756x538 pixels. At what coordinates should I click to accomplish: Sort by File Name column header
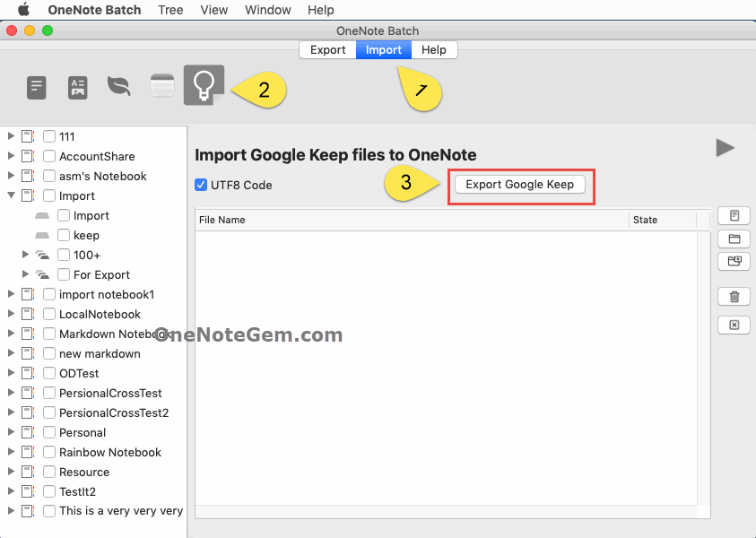[412, 220]
